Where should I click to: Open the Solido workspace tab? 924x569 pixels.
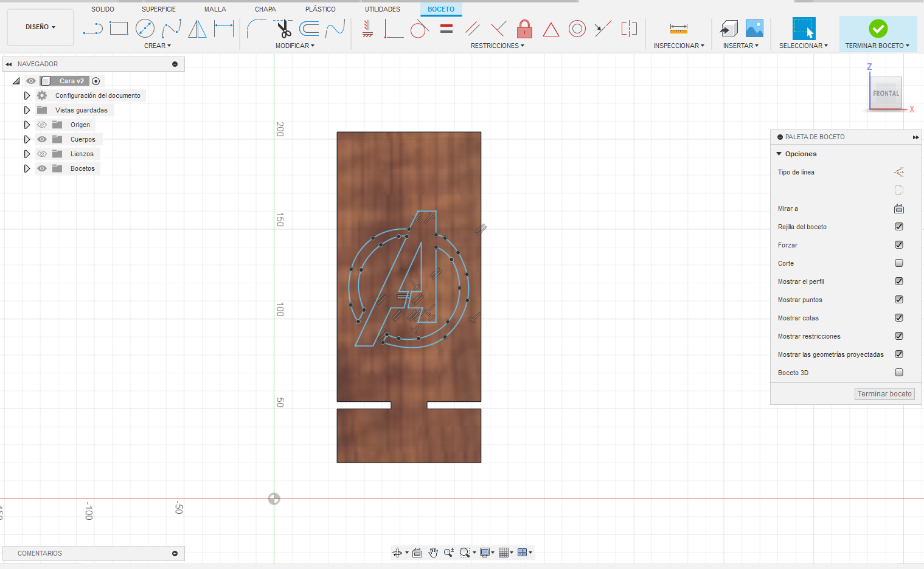pos(102,9)
